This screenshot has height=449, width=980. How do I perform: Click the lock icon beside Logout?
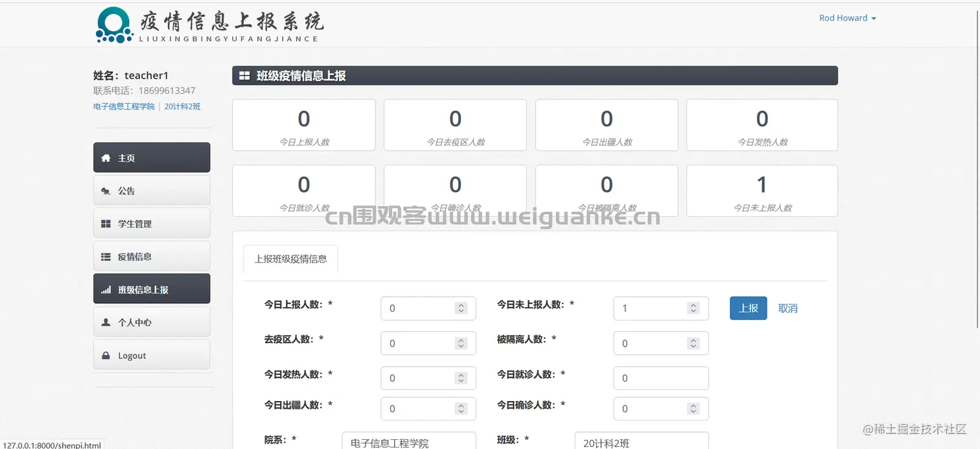click(x=106, y=356)
